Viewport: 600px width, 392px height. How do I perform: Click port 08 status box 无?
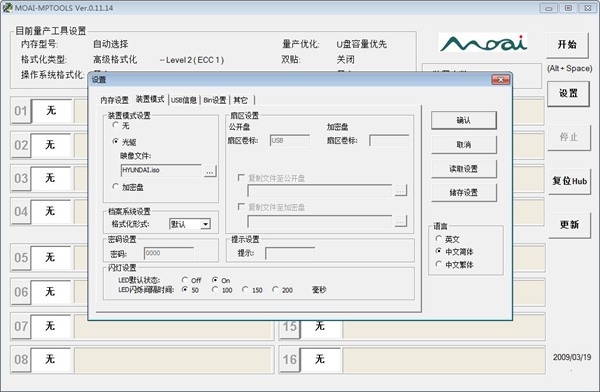[51, 359]
